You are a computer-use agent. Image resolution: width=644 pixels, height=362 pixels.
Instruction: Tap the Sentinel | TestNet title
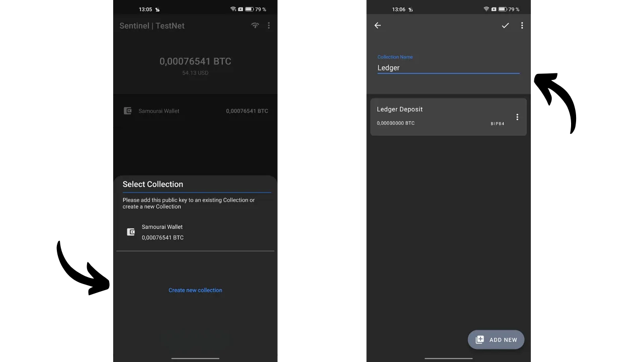tap(152, 26)
